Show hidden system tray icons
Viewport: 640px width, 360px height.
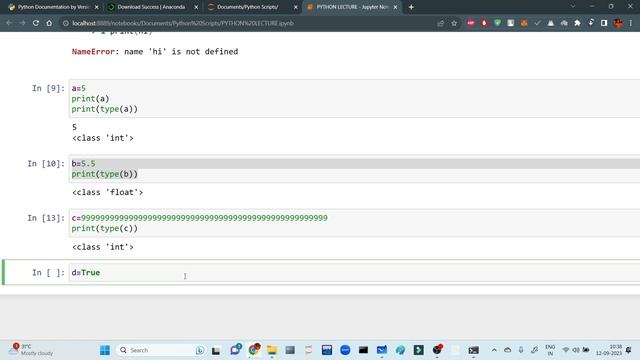[x=494, y=350]
